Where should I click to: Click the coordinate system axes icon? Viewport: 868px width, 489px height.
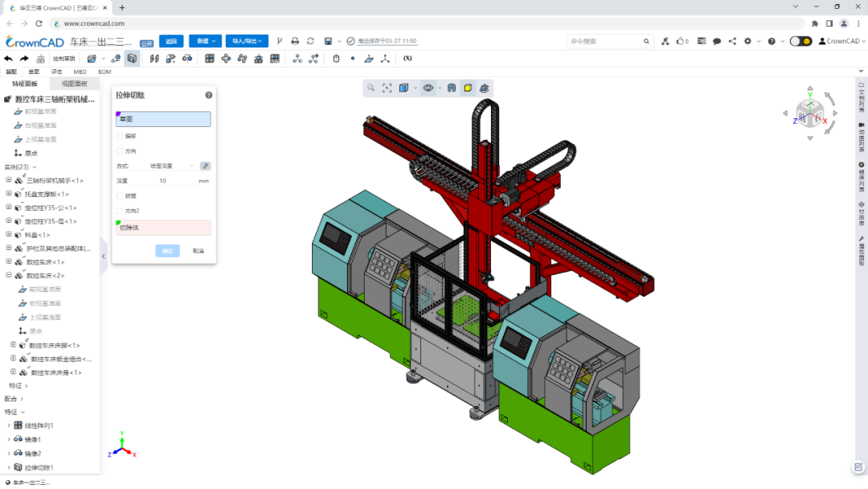385,58
